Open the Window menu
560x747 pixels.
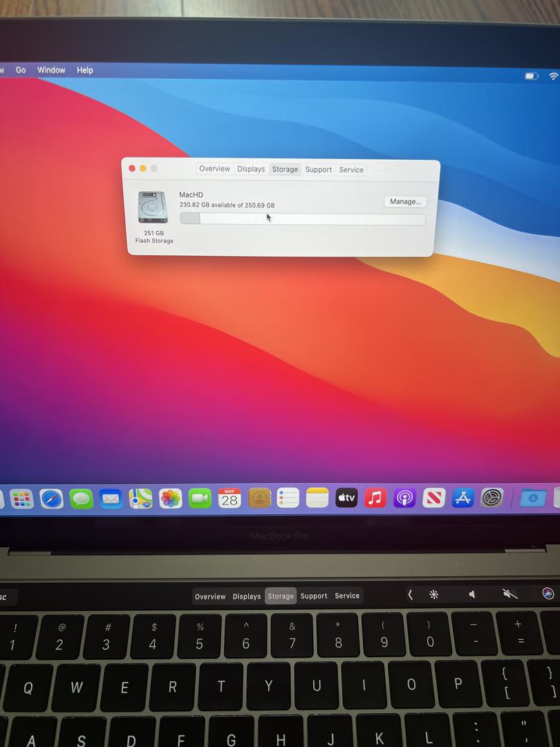pos(51,70)
